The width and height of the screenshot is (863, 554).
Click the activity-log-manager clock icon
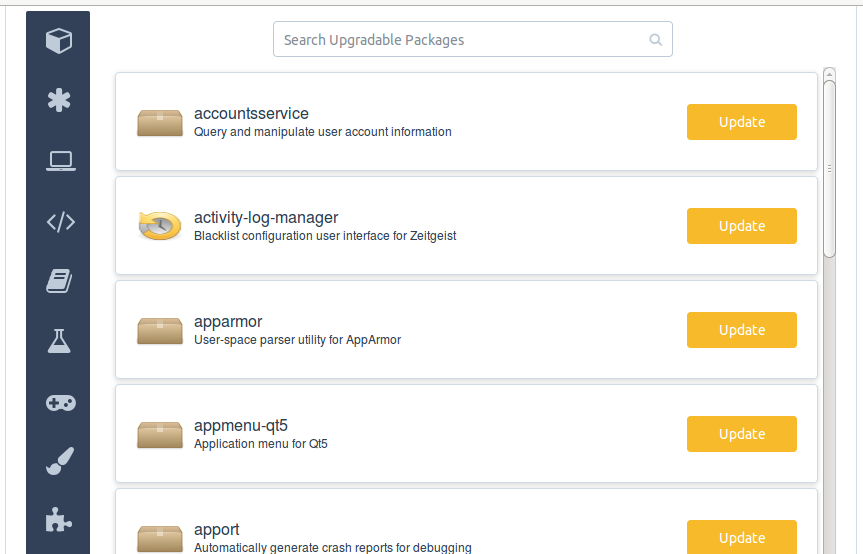[x=160, y=226]
